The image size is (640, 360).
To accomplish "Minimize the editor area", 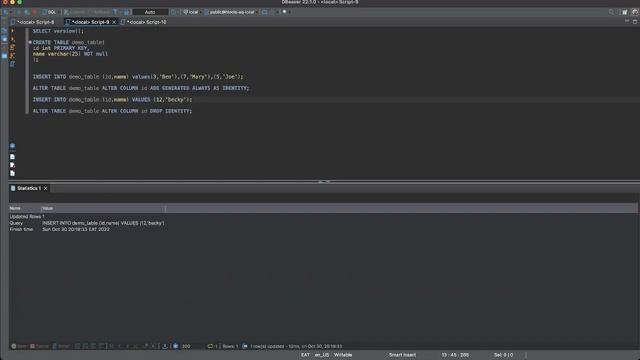I will (x=627, y=21).
